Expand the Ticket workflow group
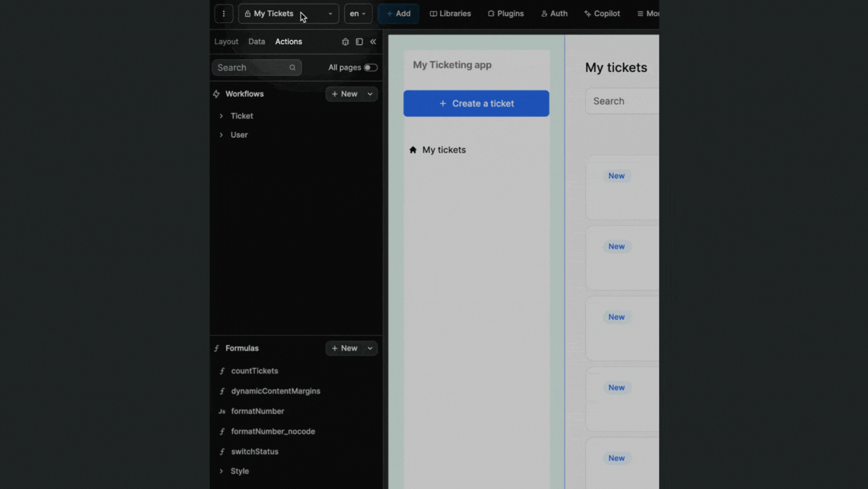 click(221, 116)
